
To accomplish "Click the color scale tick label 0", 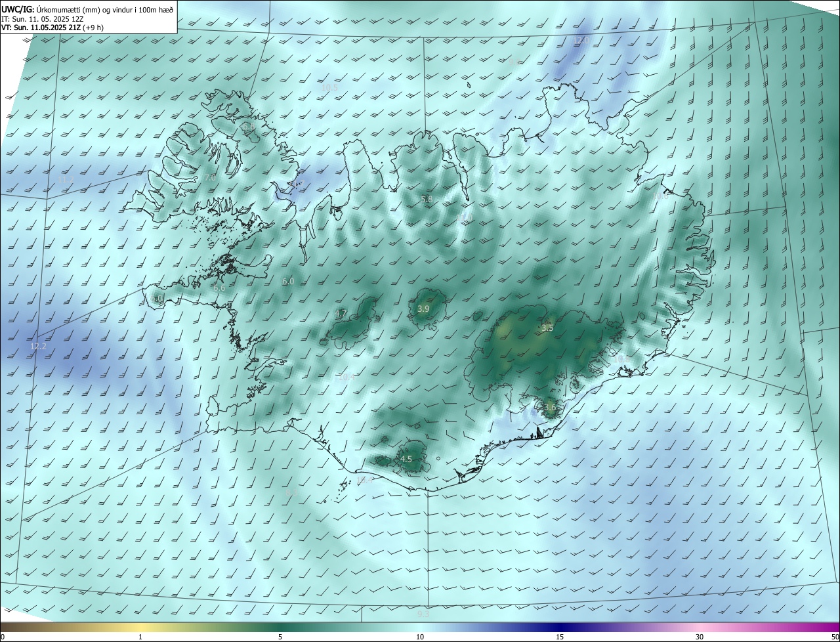I will tap(3, 637).
